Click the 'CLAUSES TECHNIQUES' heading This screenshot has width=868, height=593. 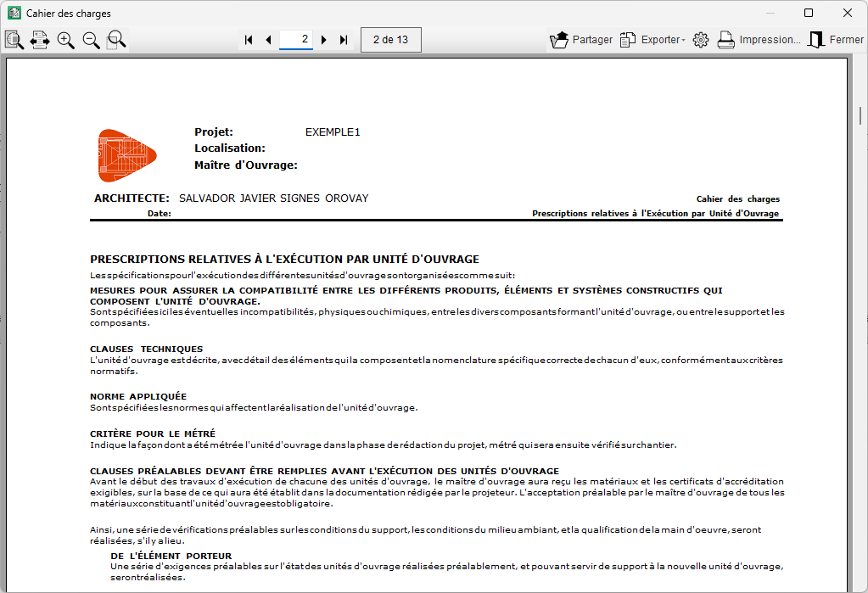click(x=147, y=349)
